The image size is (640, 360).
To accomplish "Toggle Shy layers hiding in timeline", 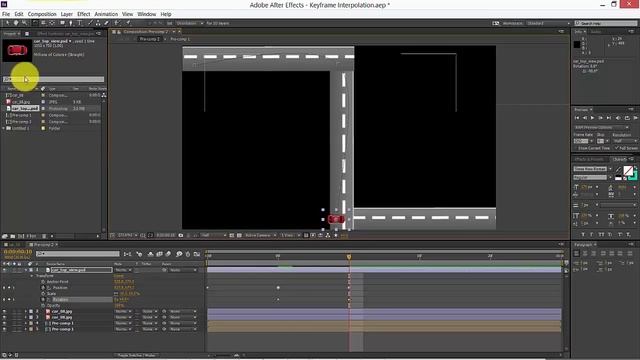I will coord(150,254).
